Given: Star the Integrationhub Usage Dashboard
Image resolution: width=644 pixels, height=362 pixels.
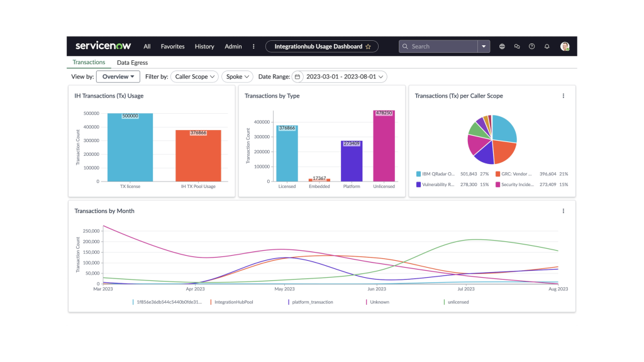Looking at the screenshot, I should point(368,46).
